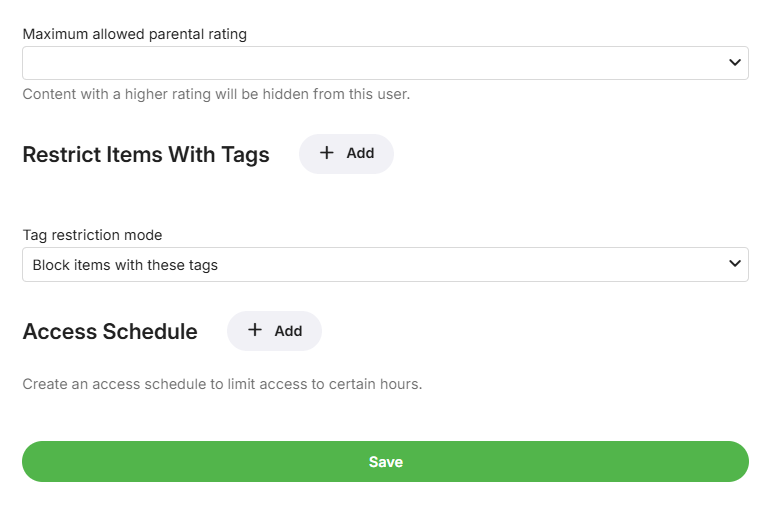This screenshot has height=506, width=784.
Task: Save the parental control settings
Action: coord(385,462)
